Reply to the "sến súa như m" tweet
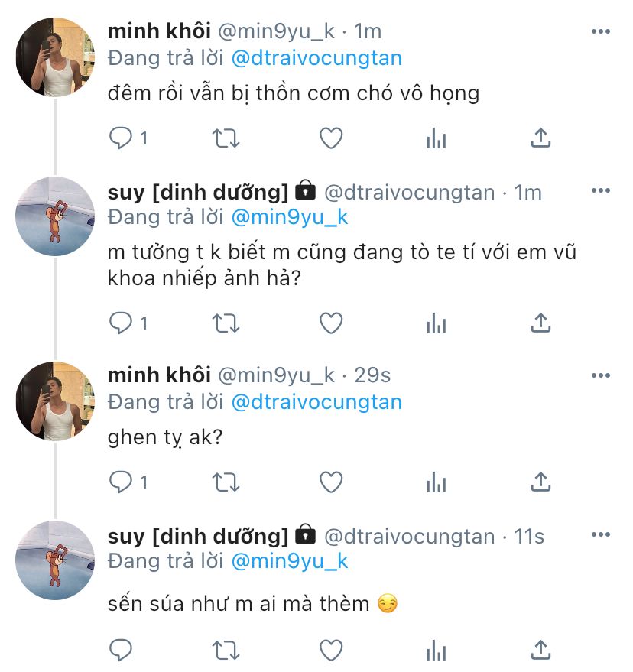 [x=122, y=651]
